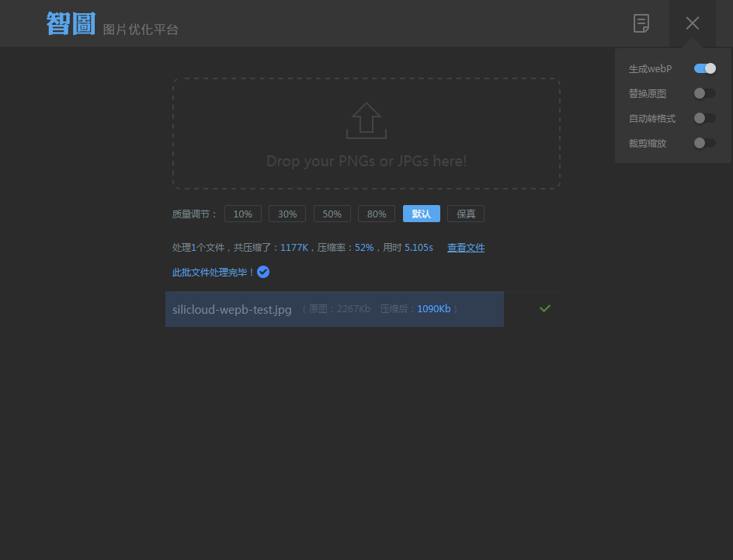
Task: Select 50% quality level
Action: click(332, 214)
